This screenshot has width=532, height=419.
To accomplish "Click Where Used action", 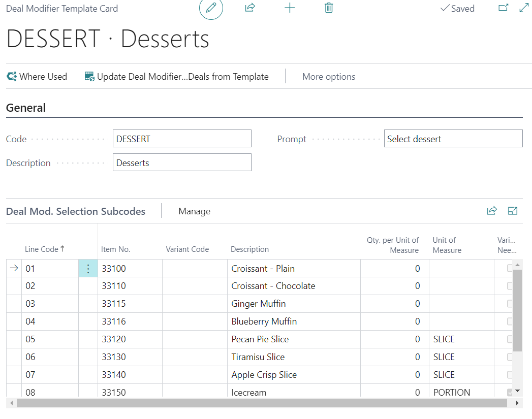I will 37,77.
